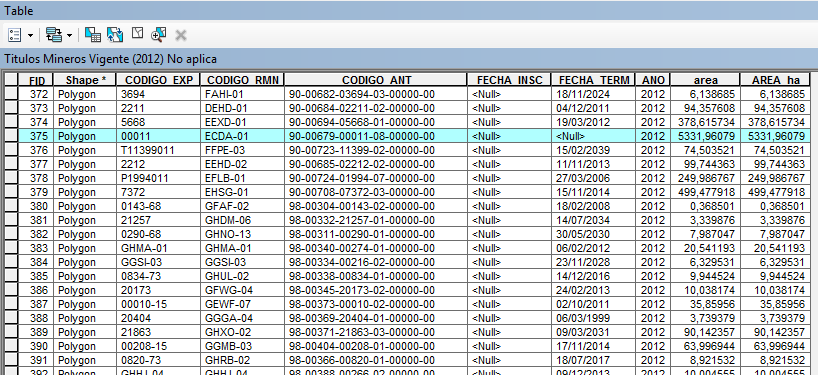
Task: Click the FECHA_INSC Null cell in row 388
Action: point(509,318)
